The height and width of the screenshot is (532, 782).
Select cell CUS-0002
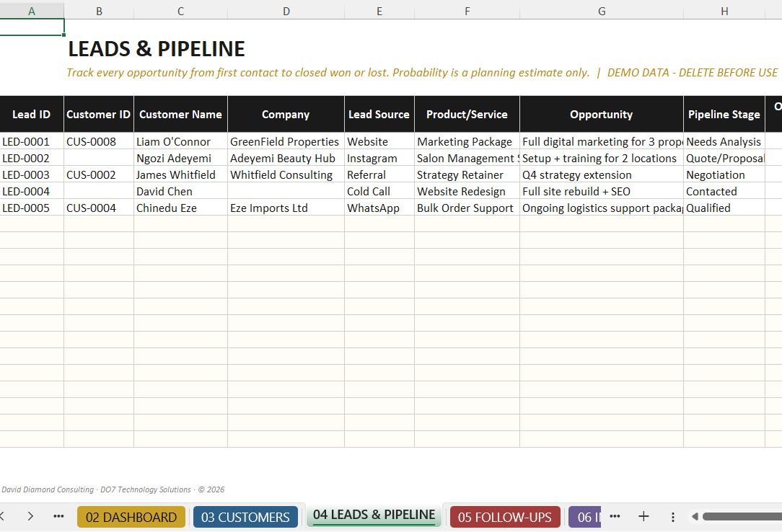click(99, 175)
